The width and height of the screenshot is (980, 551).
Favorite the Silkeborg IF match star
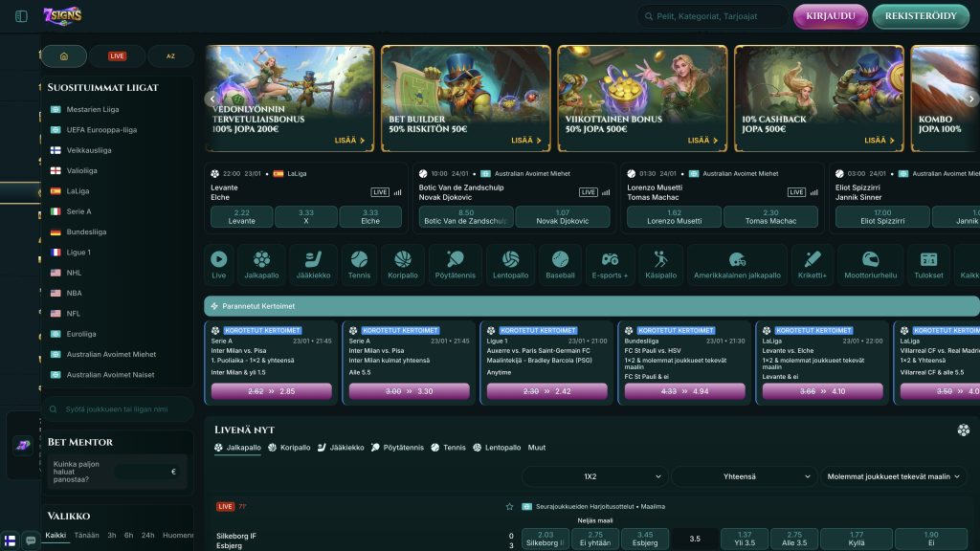tap(509, 507)
